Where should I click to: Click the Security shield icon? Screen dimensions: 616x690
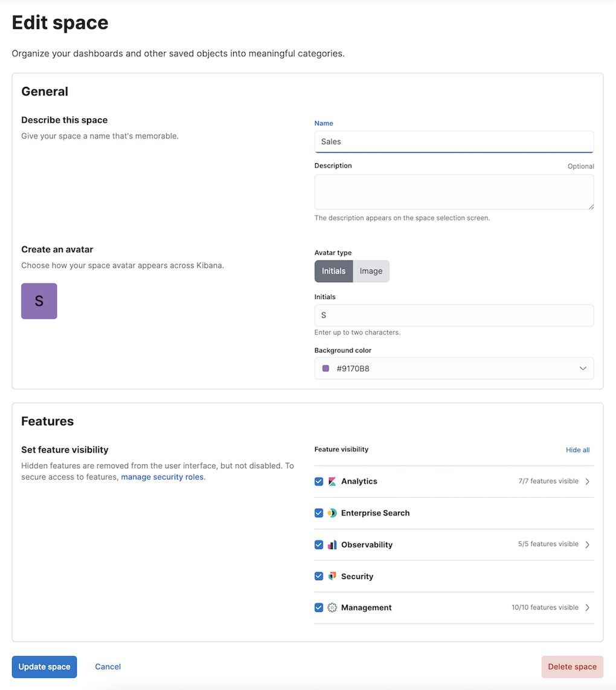(332, 576)
